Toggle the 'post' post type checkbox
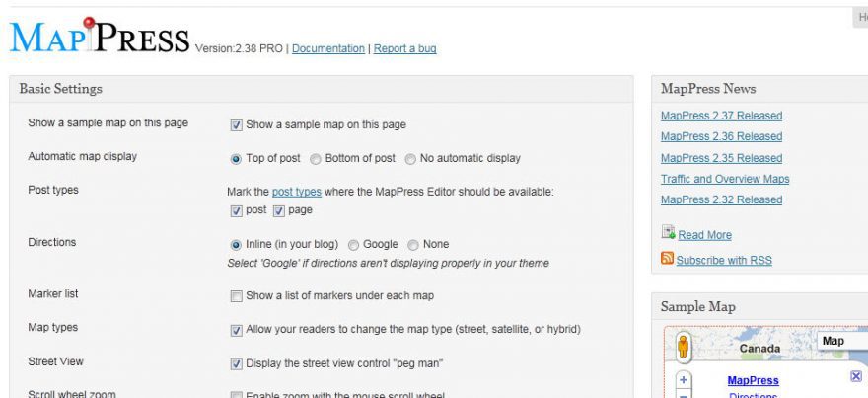 (x=237, y=211)
